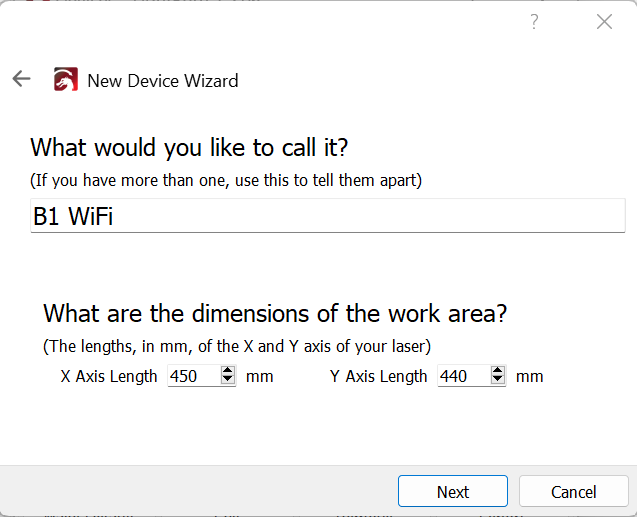
Task: Increase Y Axis Length with up arrow
Action: point(498,371)
